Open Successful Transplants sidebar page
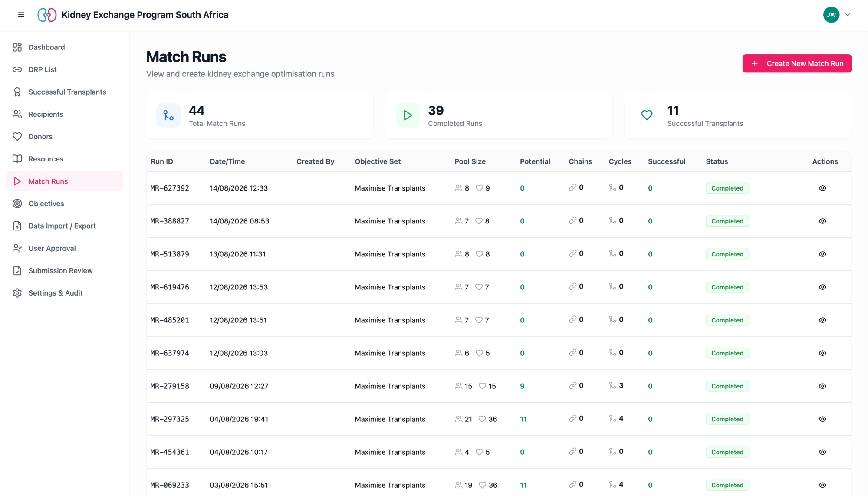 tap(65, 92)
